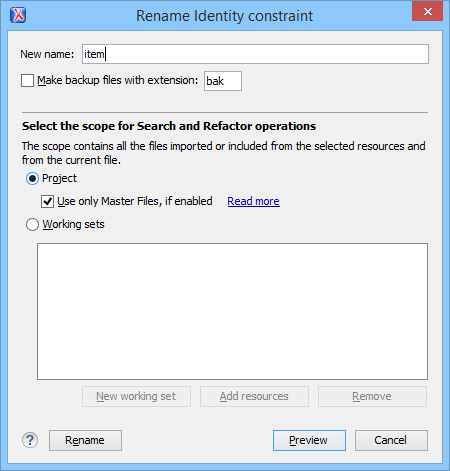450x471 pixels.
Task: Click inside the empty working sets list
Action: [x=232, y=311]
